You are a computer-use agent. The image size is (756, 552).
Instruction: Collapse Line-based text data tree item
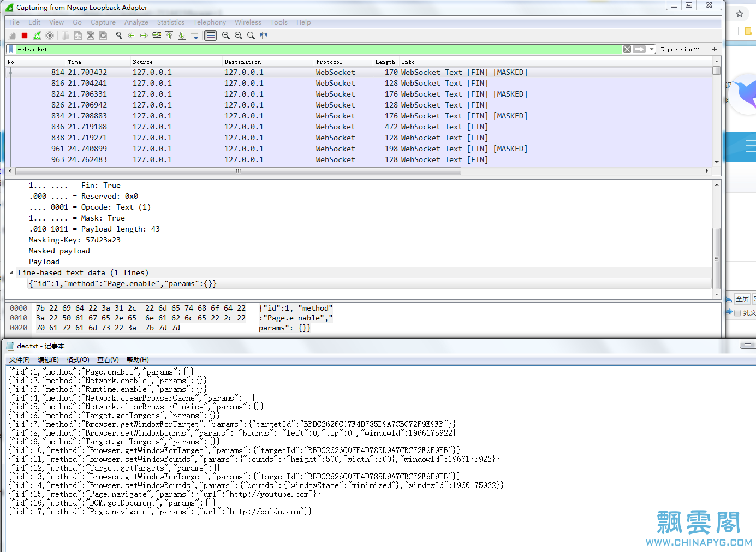[x=11, y=272]
